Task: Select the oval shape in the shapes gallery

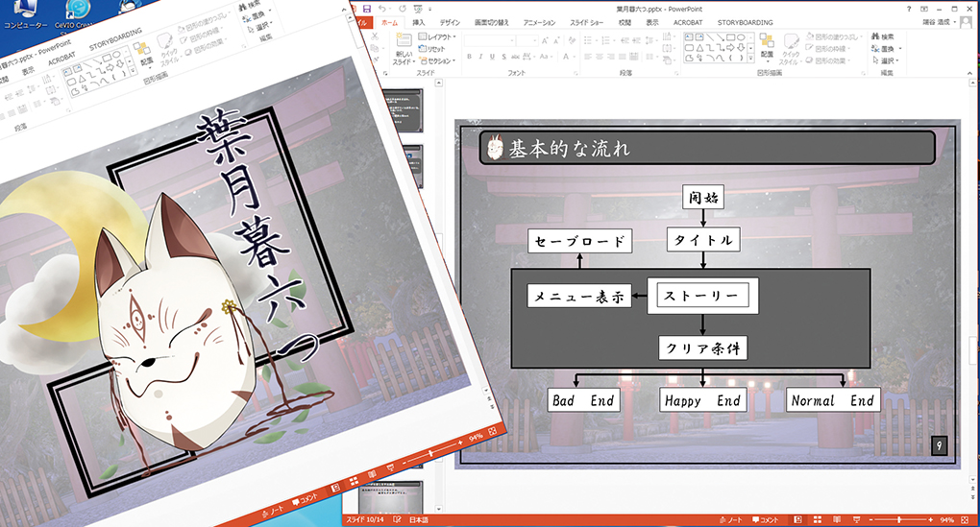Action: pos(741,37)
